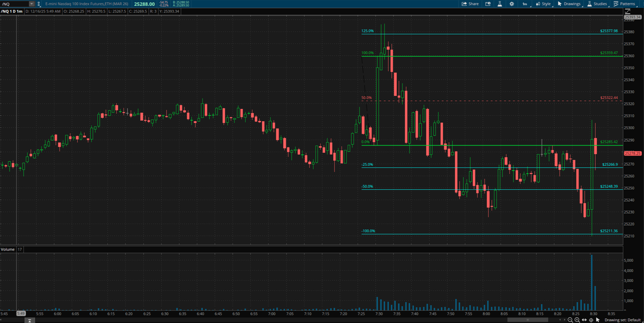Click the $25285.42 price level label

[609, 142]
